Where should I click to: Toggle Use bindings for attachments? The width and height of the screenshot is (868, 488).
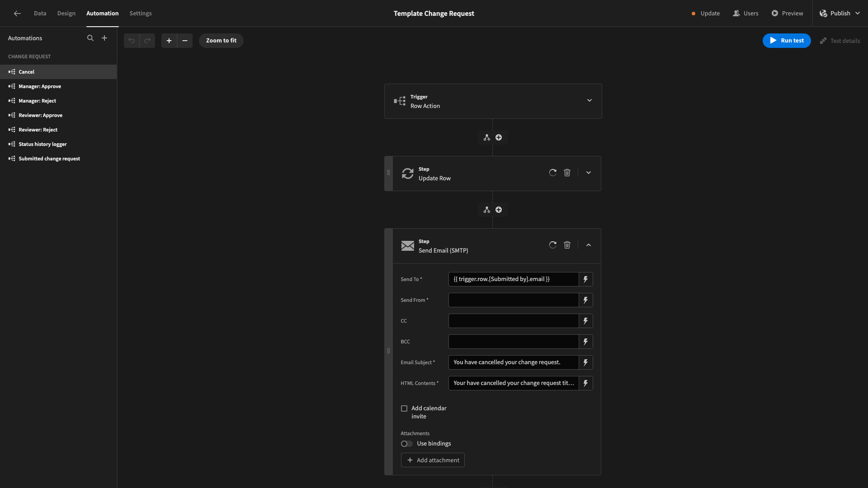(406, 444)
